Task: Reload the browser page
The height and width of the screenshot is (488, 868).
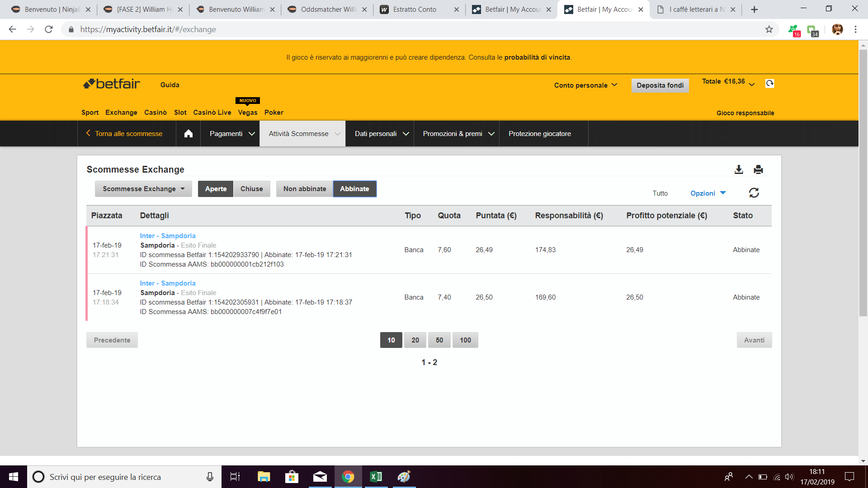Action: point(49,29)
